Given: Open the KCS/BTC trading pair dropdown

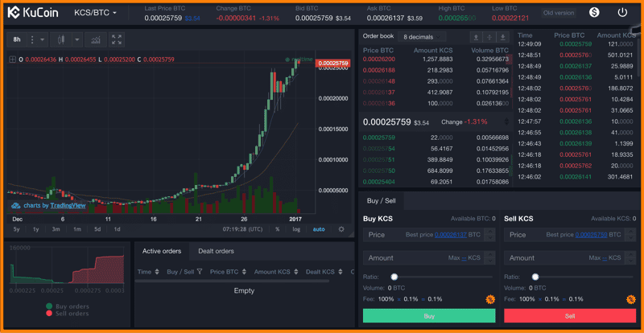Looking at the screenshot, I should [x=95, y=13].
